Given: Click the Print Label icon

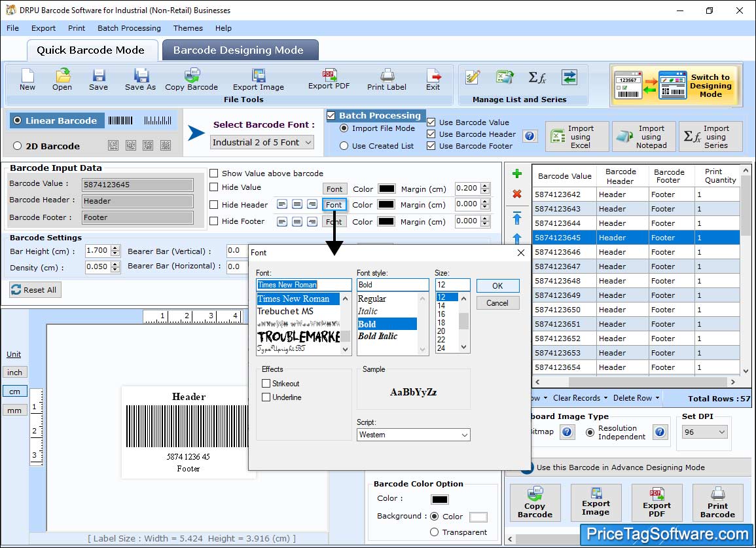Looking at the screenshot, I should coord(387,80).
